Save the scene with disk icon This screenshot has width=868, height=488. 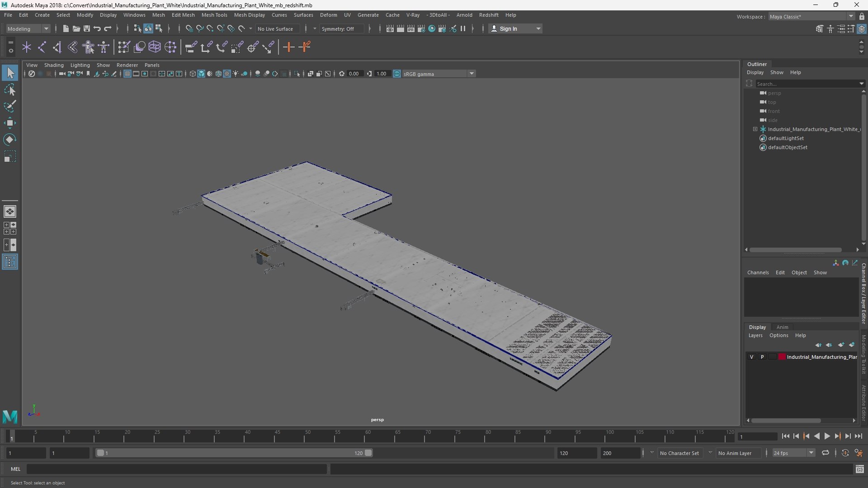pyautogui.click(x=86, y=28)
